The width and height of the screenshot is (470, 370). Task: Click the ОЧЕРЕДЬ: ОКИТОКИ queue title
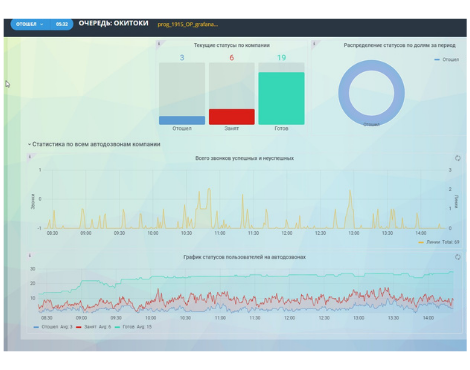pyautogui.click(x=113, y=23)
